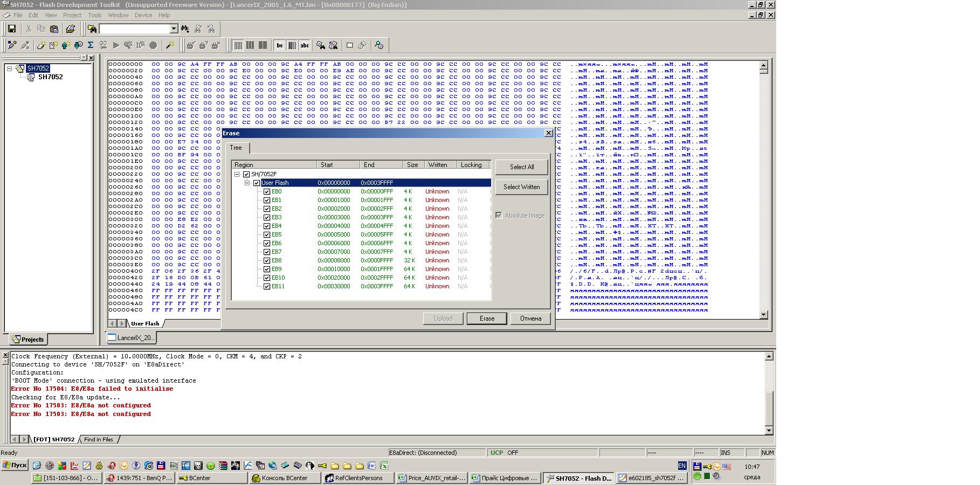Collapse the SH7052 workspace tree node
980x485 pixels.
(x=9, y=68)
